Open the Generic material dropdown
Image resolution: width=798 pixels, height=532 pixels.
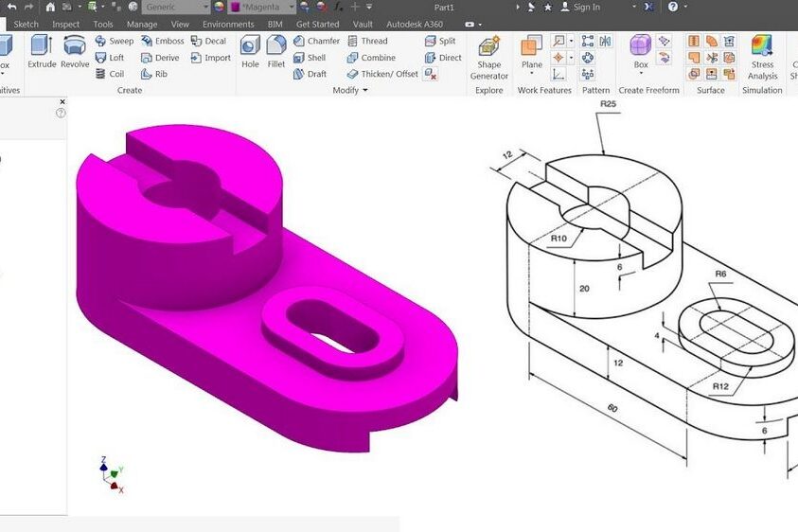point(204,7)
